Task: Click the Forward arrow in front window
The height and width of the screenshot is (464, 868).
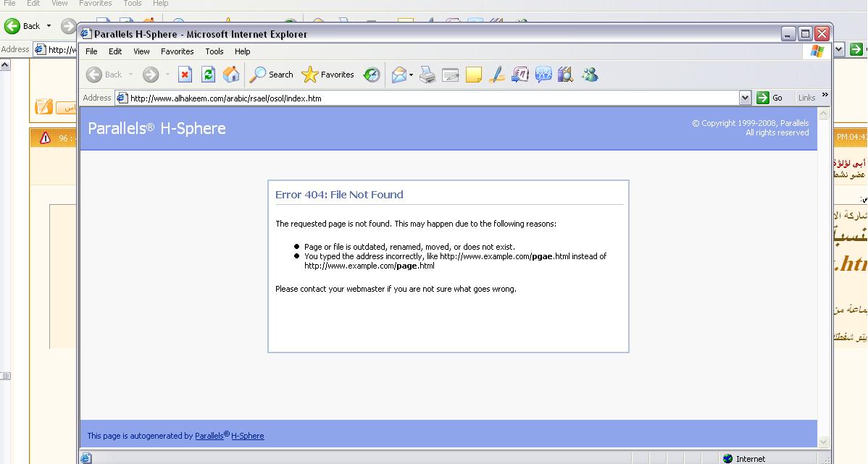Action: 151,75
